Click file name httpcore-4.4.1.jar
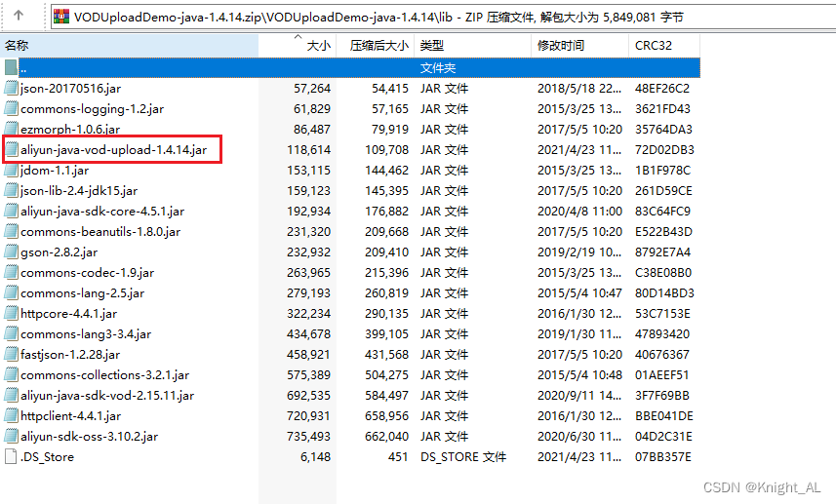This screenshot has width=836, height=504. coord(68,314)
